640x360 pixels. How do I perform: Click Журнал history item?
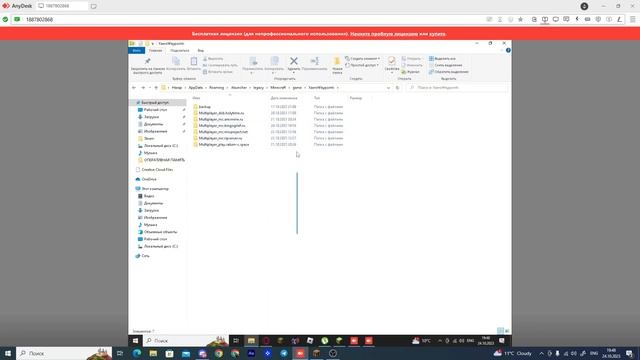click(411, 72)
